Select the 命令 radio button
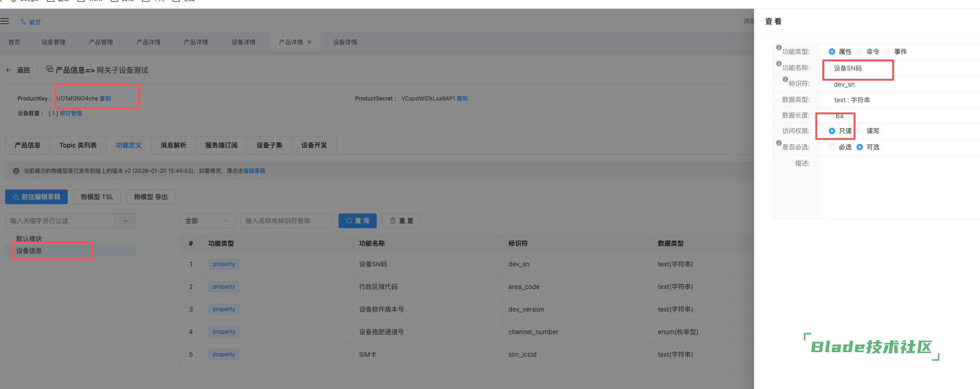This screenshot has height=389, width=980. coord(860,52)
